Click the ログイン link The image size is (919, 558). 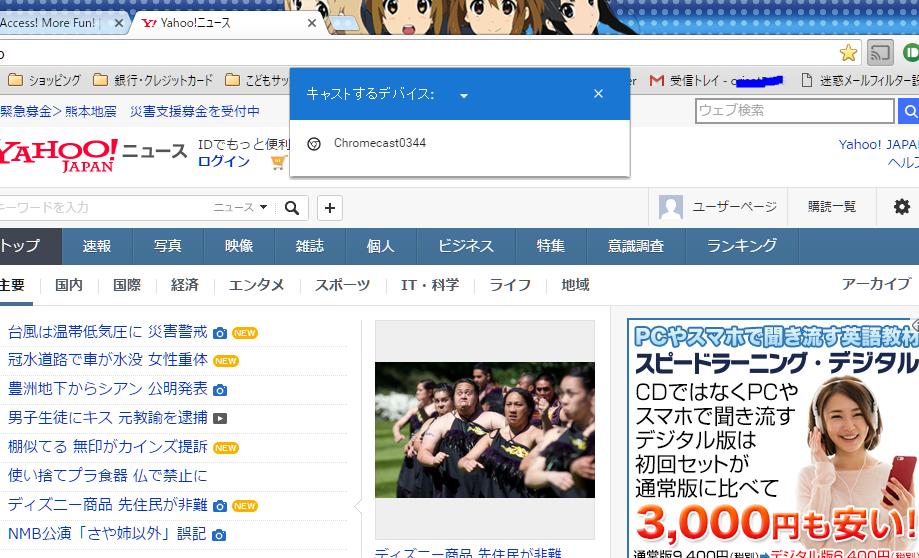click(x=224, y=162)
